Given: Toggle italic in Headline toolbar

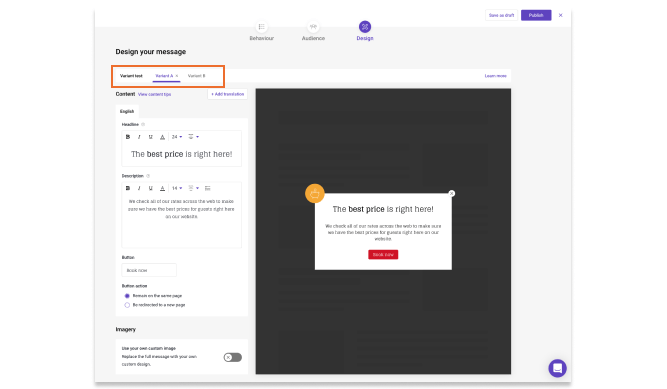Looking at the screenshot, I should pos(139,137).
